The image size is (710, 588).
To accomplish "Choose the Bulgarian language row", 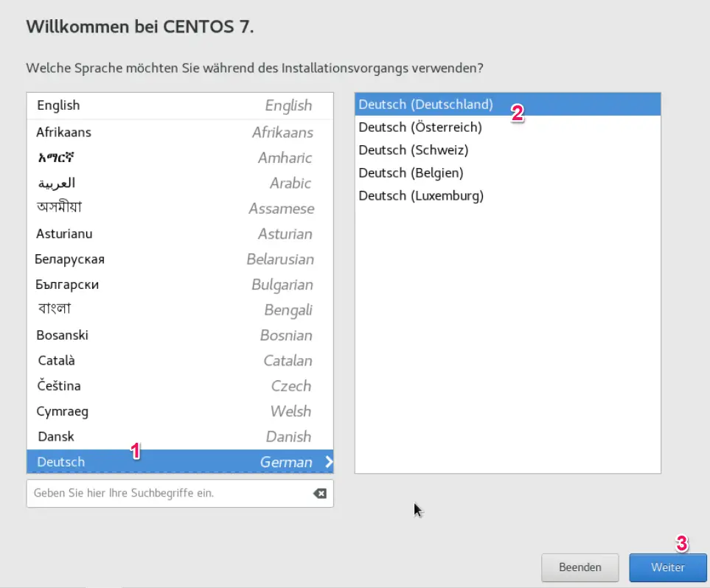I will (x=180, y=284).
